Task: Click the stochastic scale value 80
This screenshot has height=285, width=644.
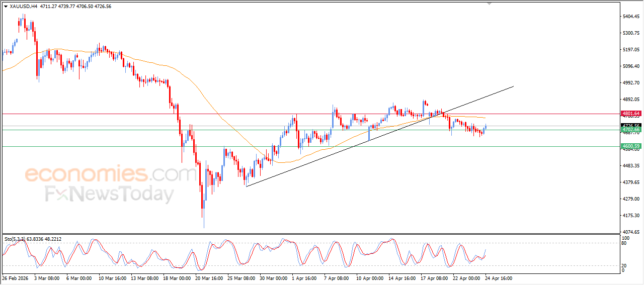Action: coord(625,243)
